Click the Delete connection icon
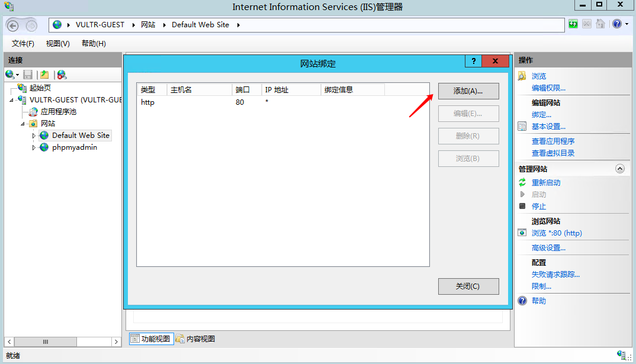 [62, 75]
